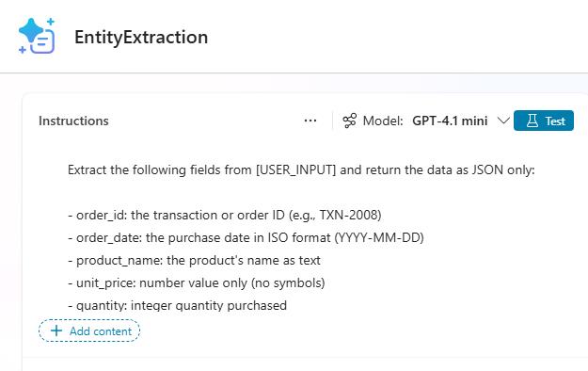Viewport: 588px width, 371px height.
Task: Click the Model: label to open picker
Action: [x=383, y=121]
